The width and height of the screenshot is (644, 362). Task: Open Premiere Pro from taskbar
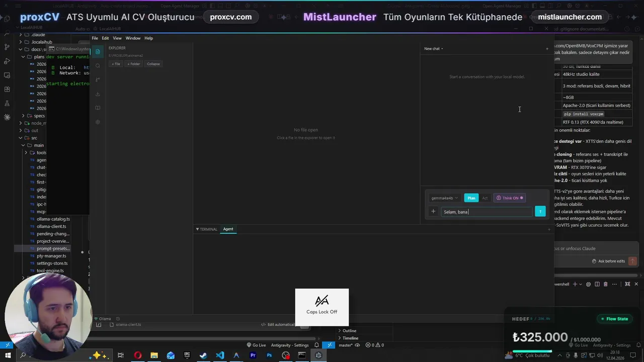[253, 355]
